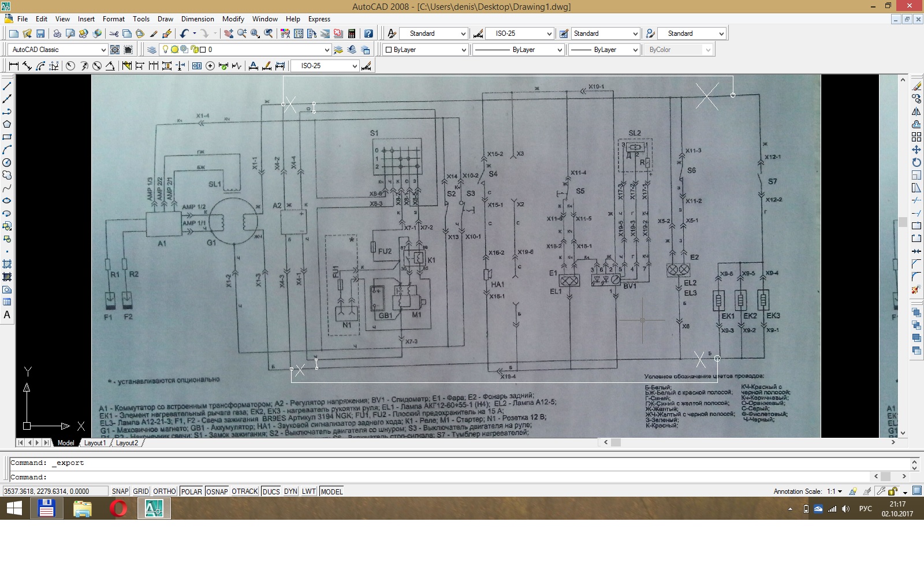Select the Polyline tool

7,111
